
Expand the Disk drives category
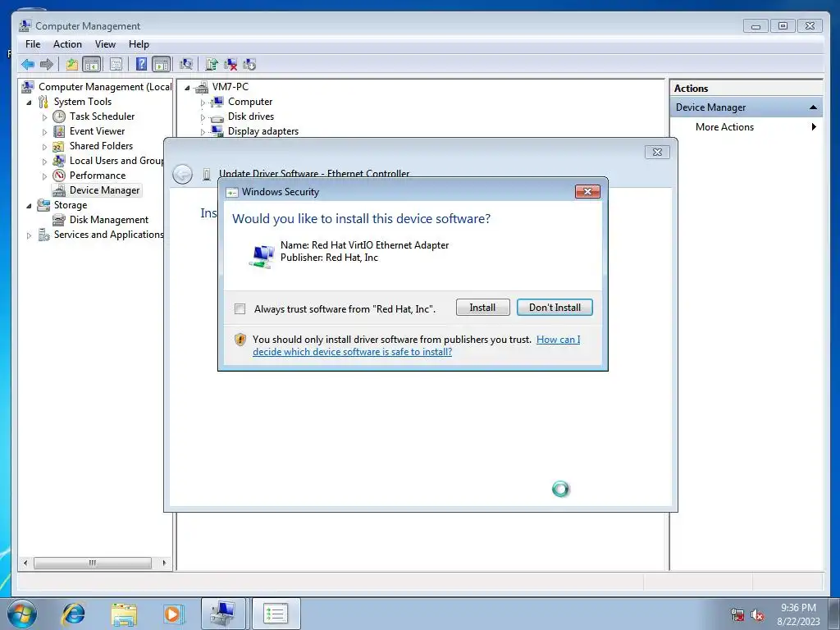203,116
